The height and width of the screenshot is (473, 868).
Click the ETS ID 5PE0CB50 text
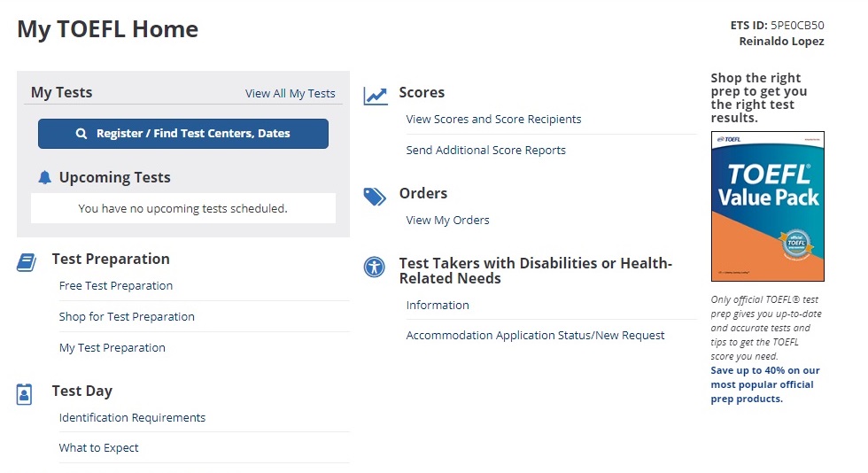(778, 26)
